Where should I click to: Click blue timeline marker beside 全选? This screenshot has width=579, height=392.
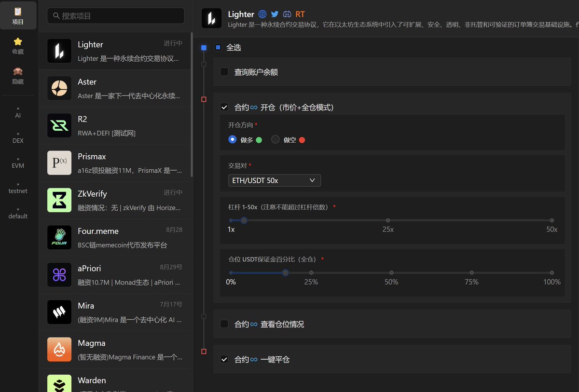click(x=204, y=48)
